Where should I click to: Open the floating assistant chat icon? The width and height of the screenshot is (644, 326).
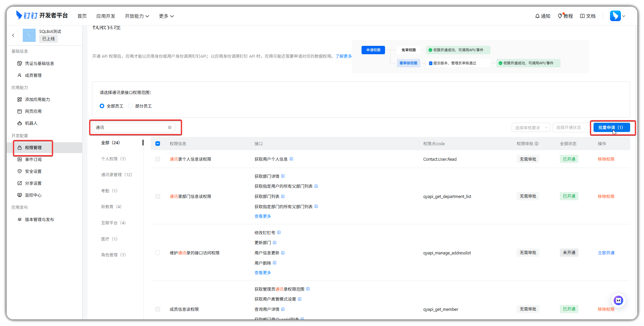point(618,300)
